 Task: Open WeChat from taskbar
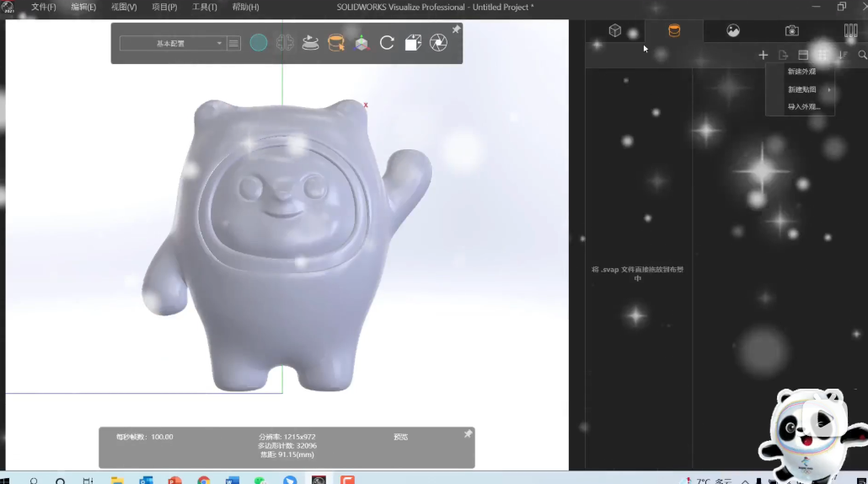point(260,480)
